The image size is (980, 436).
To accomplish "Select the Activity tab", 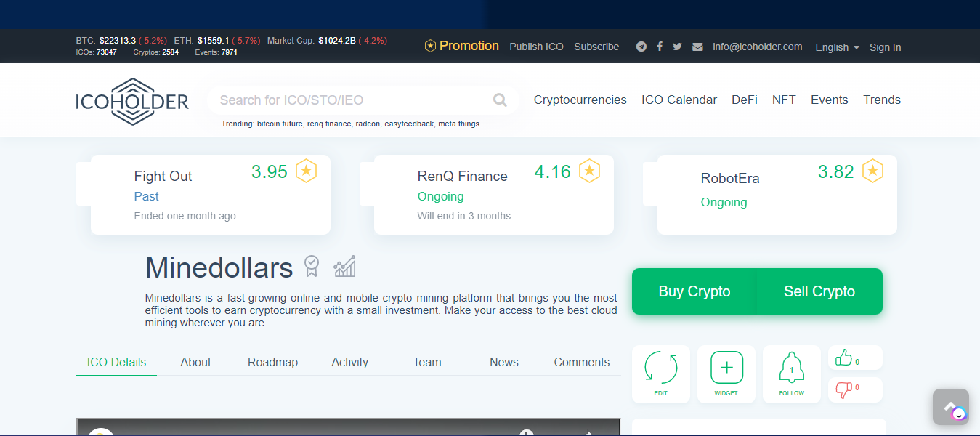I will coord(349,362).
